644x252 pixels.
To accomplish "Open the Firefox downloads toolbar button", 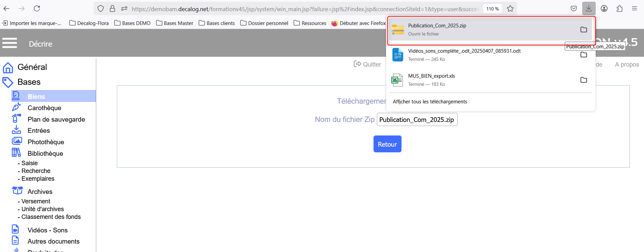I will click(588, 8).
